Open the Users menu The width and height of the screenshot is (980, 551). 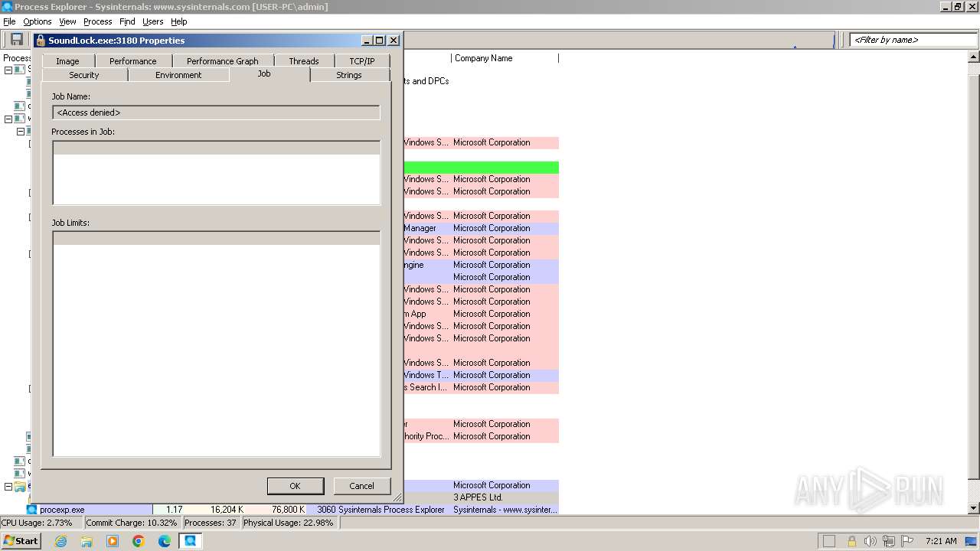tap(152, 21)
